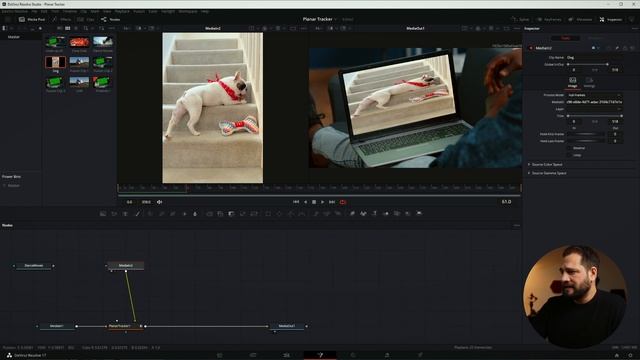
Task: Open the Playback menu
Action: tap(122, 11)
